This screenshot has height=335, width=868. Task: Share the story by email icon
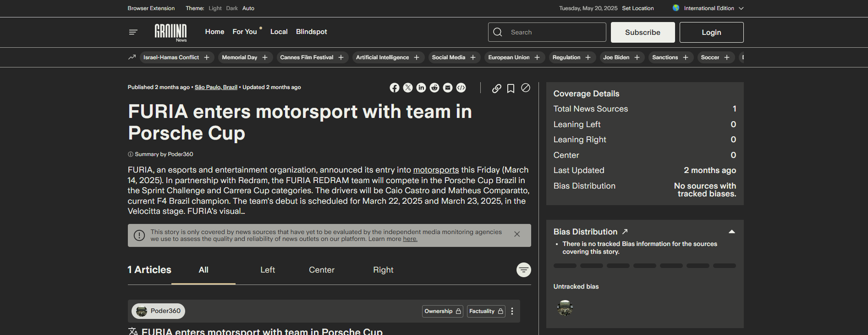click(448, 88)
